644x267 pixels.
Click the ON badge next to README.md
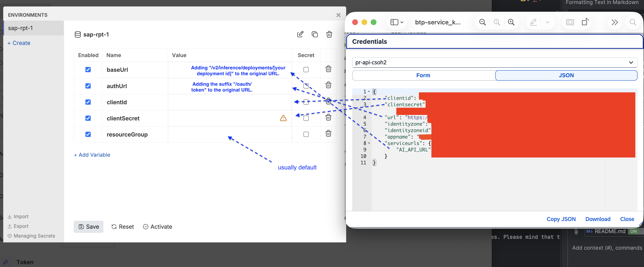pos(633,232)
